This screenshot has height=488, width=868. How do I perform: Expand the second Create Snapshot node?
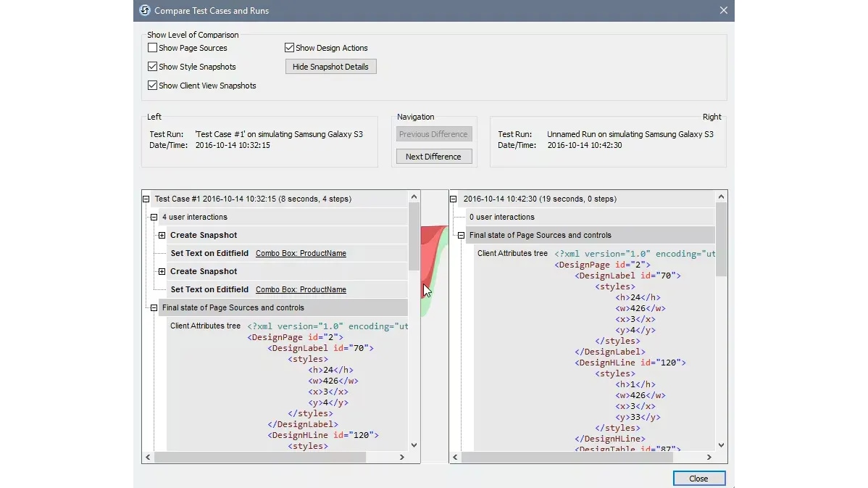(x=162, y=271)
